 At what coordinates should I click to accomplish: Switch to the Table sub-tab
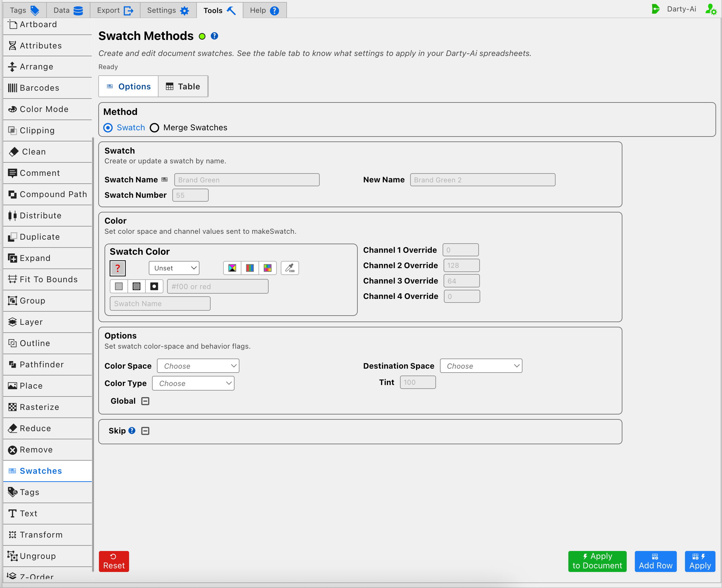[x=183, y=86]
